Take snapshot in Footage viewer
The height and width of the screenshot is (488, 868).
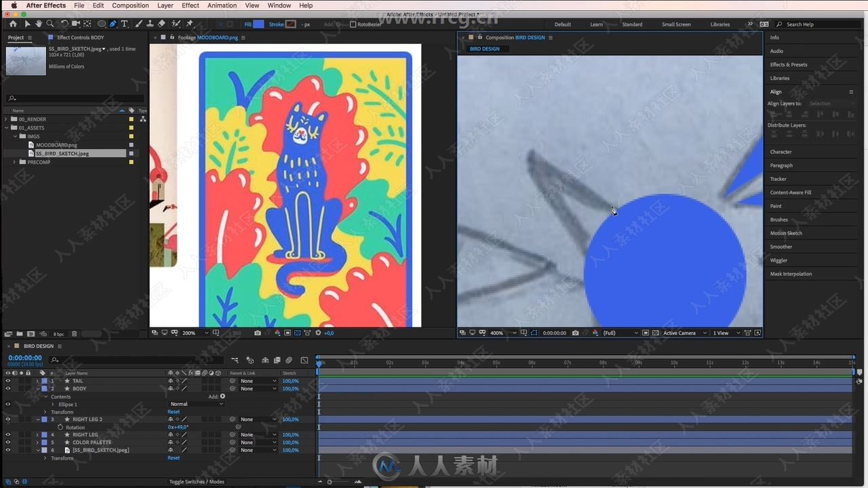pyautogui.click(x=258, y=333)
